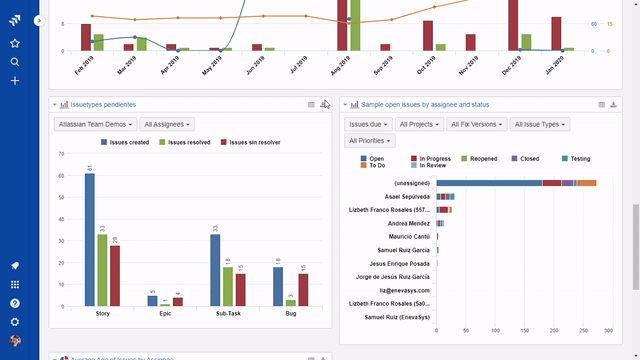The height and width of the screenshot is (360, 640).
Task: Toggle the Reopened status legend item
Action: (x=479, y=158)
